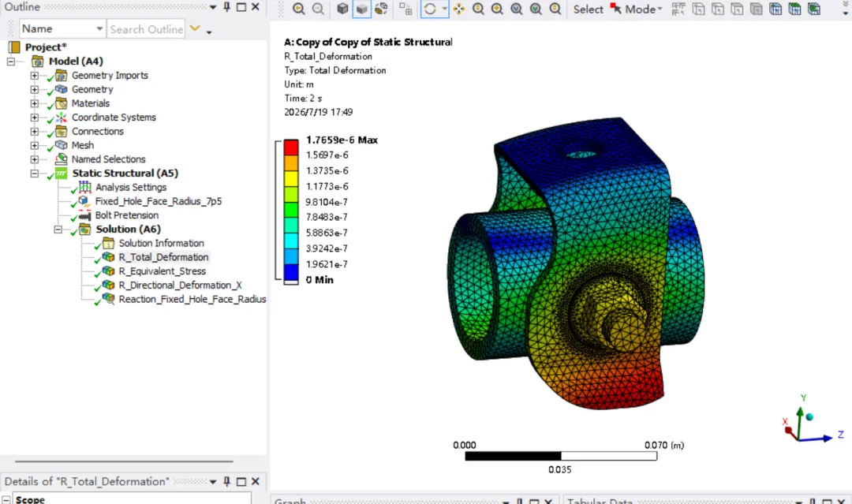Click the dark blue legend color band
Image resolution: width=852 pixels, height=504 pixels.
pyautogui.click(x=291, y=272)
